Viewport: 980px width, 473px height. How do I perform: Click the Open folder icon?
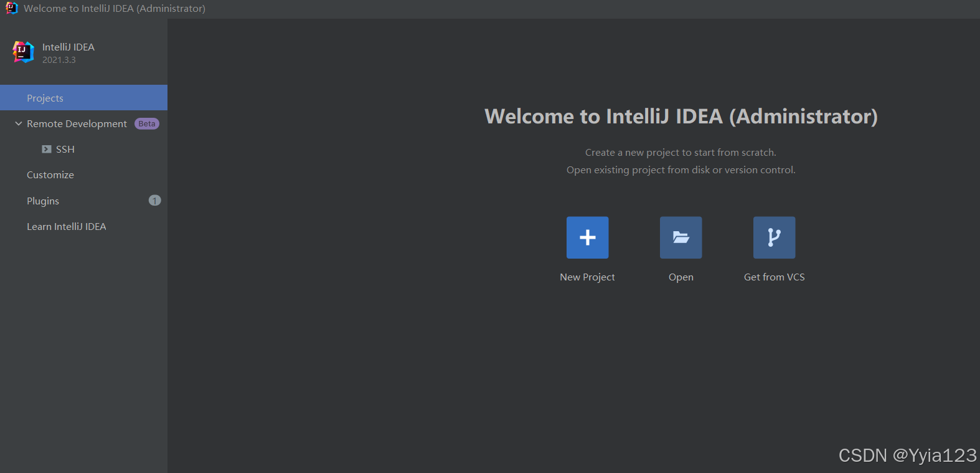coord(681,237)
